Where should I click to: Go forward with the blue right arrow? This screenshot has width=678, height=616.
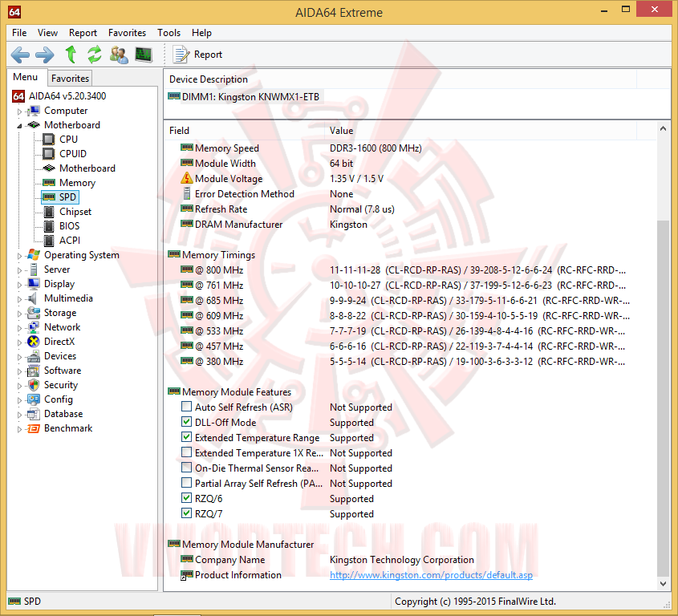tap(45, 55)
